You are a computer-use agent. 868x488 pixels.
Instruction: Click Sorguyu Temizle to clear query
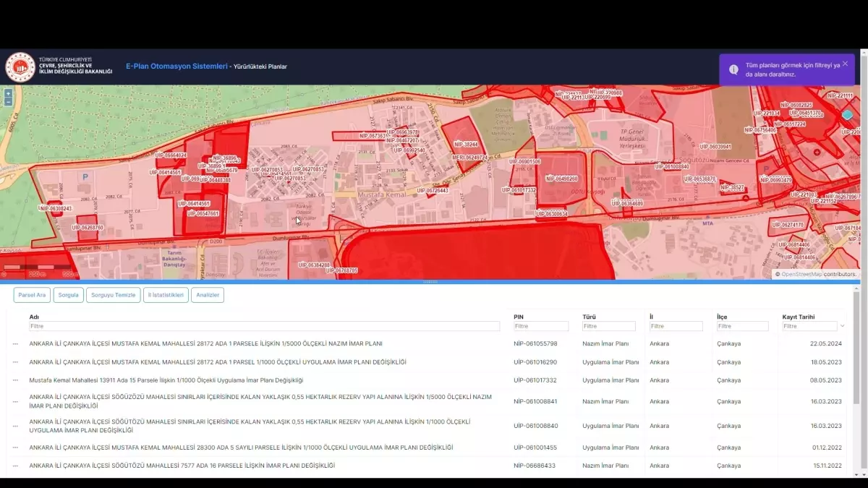tap(113, 294)
